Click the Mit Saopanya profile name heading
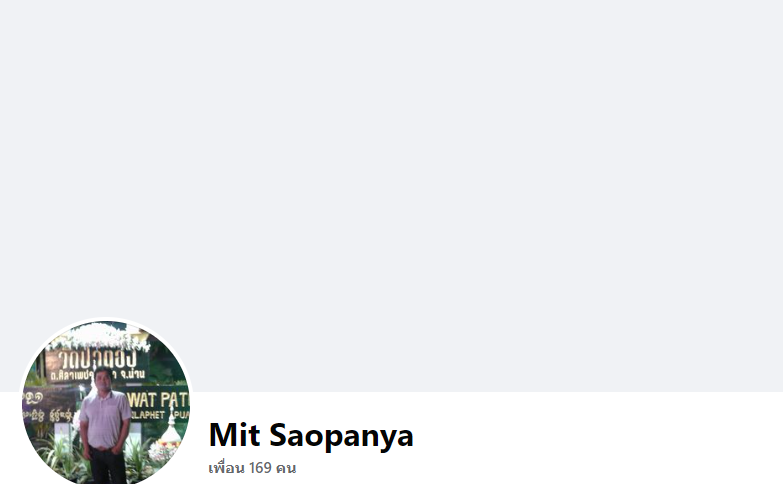Viewport: 783px width, 484px height. 311,435
